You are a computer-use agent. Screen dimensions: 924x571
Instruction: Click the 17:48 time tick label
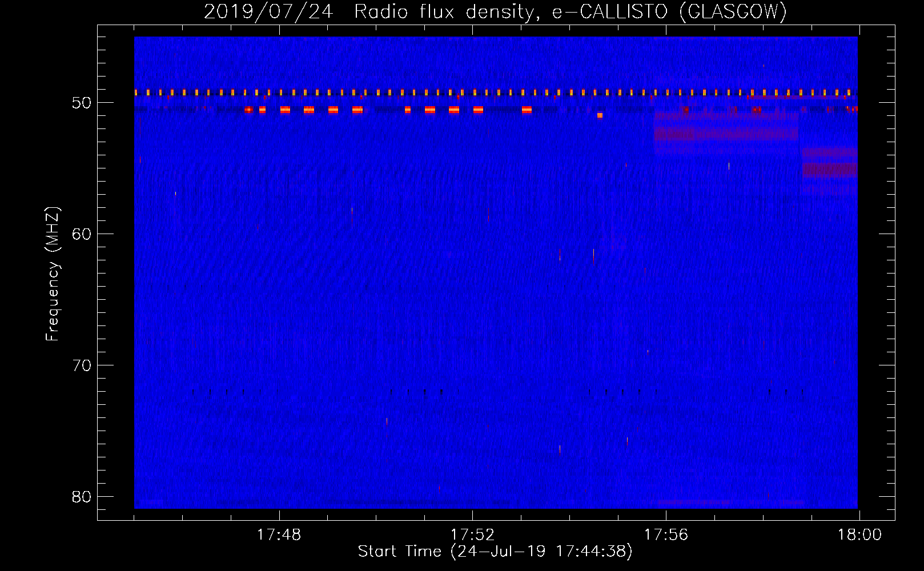point(279,535)
